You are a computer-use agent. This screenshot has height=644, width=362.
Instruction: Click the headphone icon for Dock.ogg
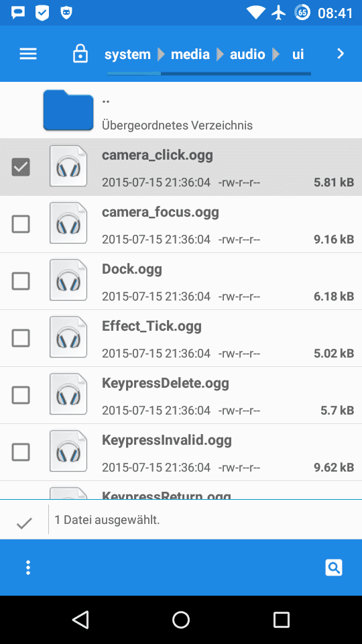click(x=68, y=280)
